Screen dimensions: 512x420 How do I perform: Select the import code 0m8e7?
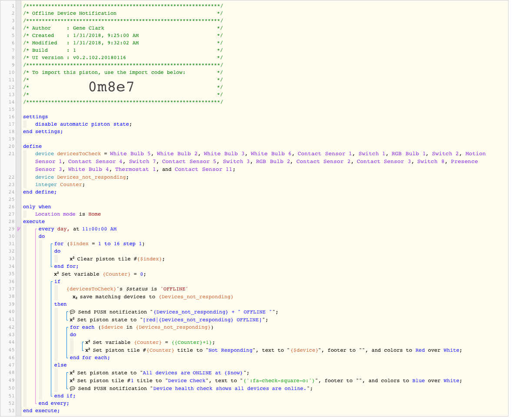pos(111,87)
